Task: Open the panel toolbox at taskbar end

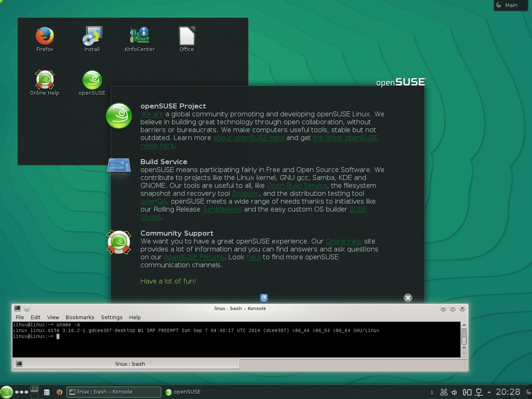Action: pos(529,392)
